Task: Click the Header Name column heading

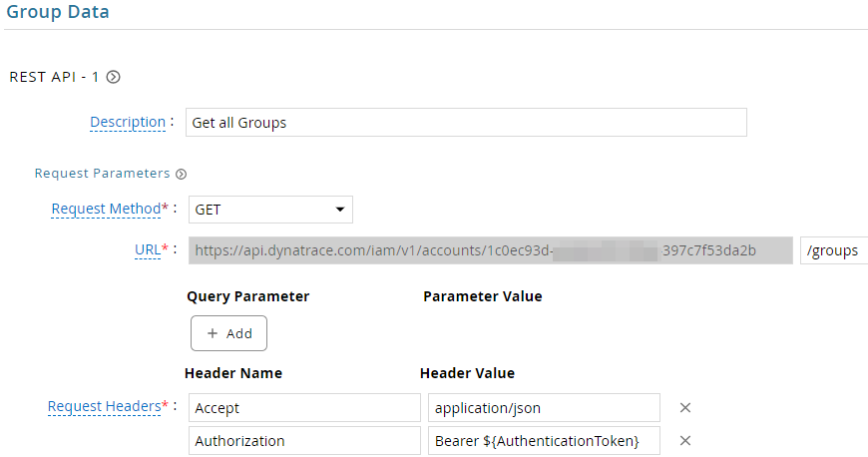Action: 233,373
